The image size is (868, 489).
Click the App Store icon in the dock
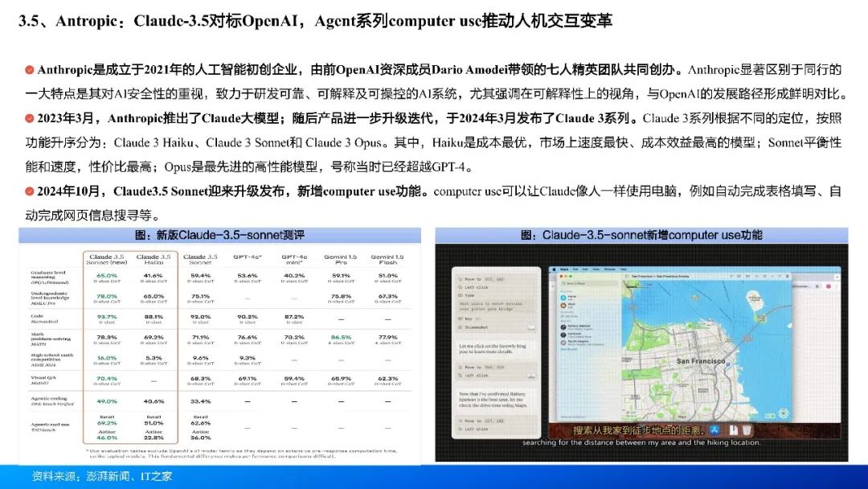click(x=714, y=429)
